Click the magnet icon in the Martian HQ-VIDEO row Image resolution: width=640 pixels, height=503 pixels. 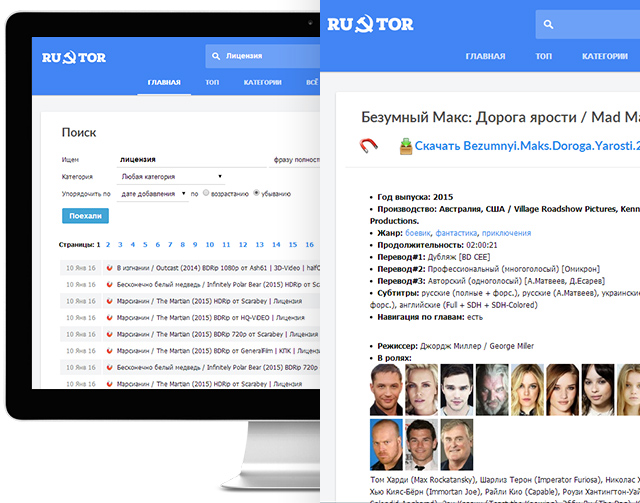tap(109, 318)
